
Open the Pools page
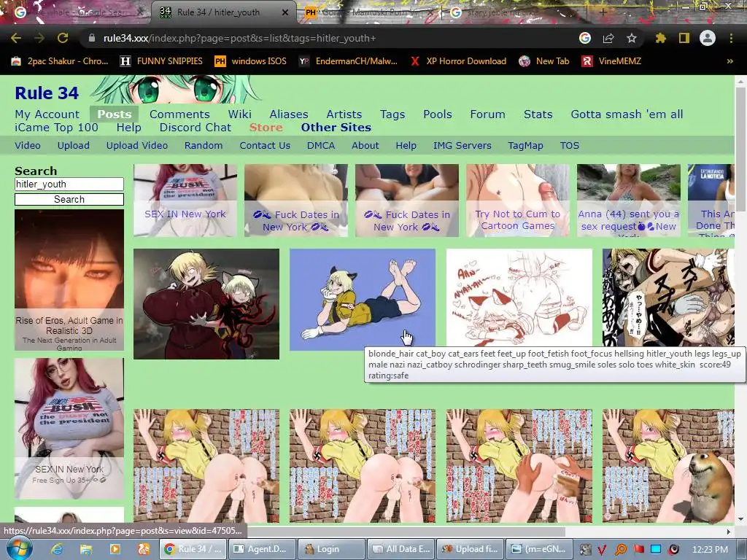click(x=438, y=114)
